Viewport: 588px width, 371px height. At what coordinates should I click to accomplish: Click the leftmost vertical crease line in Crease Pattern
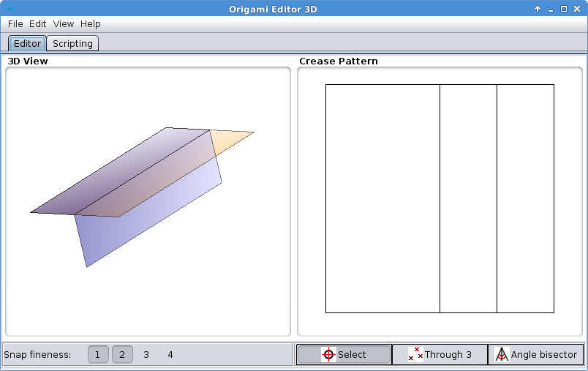[x=440, y=198]
